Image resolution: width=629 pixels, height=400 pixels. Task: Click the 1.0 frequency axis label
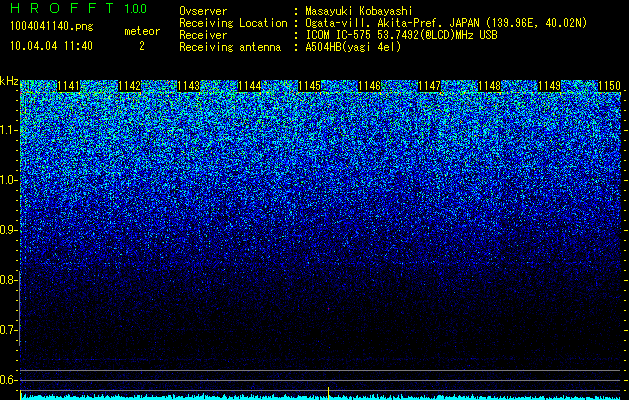(8, 180)
